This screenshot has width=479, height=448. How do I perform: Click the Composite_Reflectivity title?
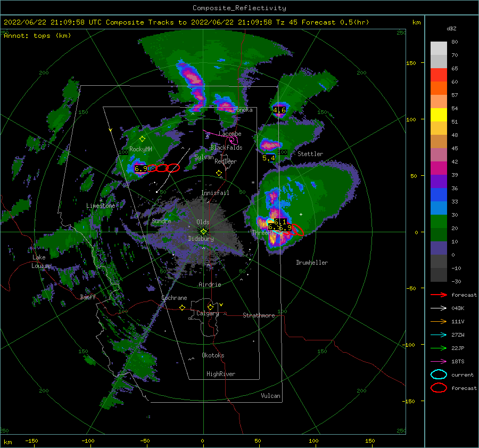point(240,8)
